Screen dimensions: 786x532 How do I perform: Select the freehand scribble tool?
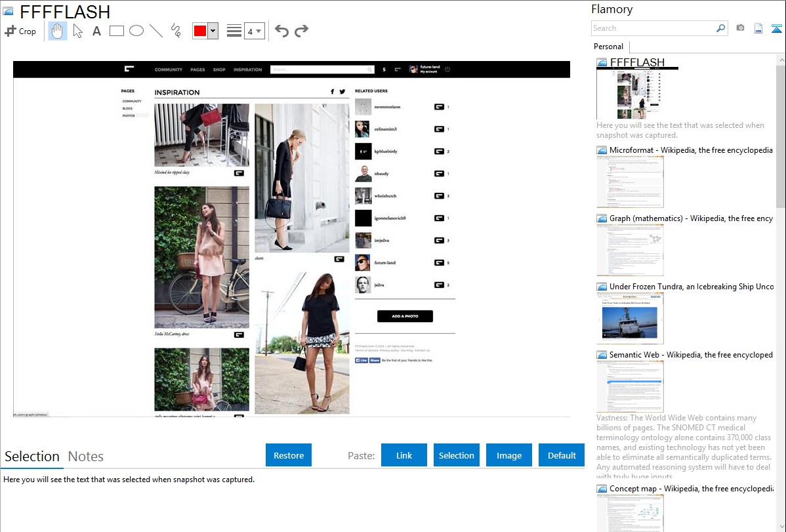pos(176,31)
